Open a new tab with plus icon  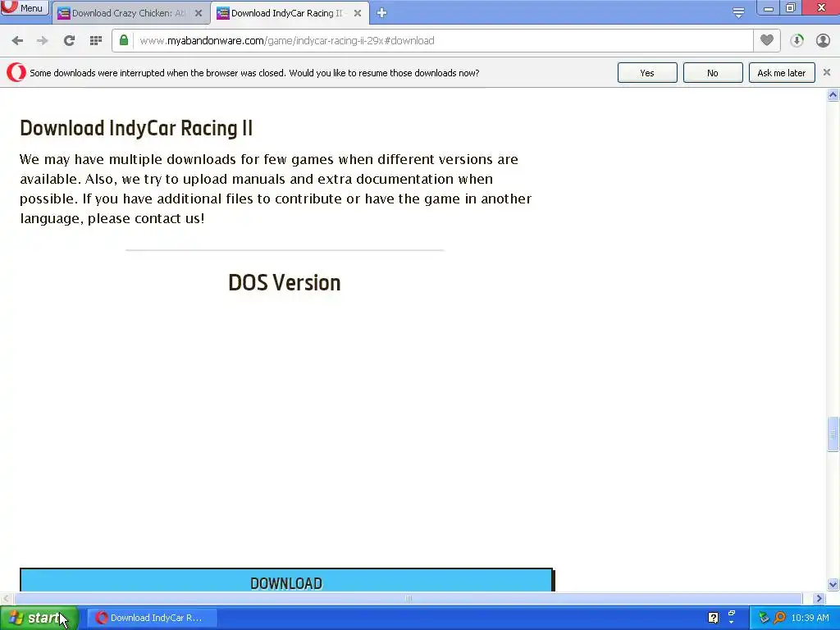[381, 13]
